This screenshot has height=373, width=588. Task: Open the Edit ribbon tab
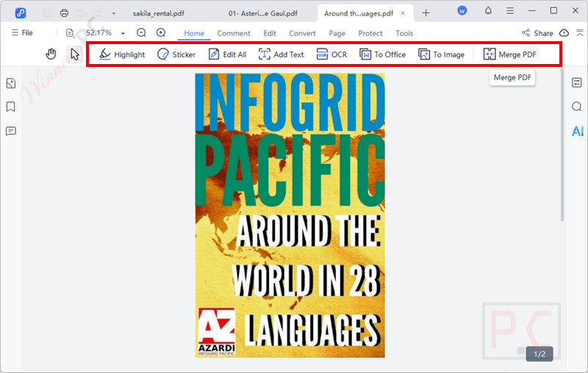coord(269,33)
